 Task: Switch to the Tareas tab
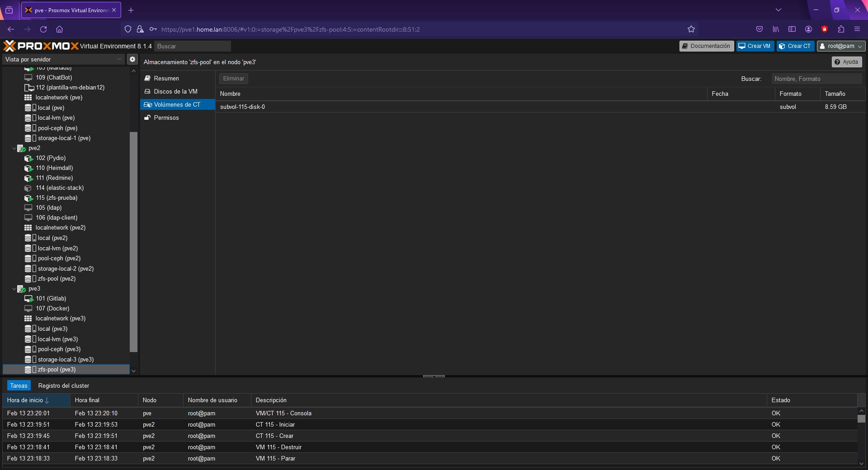click(x=19, y=386)
